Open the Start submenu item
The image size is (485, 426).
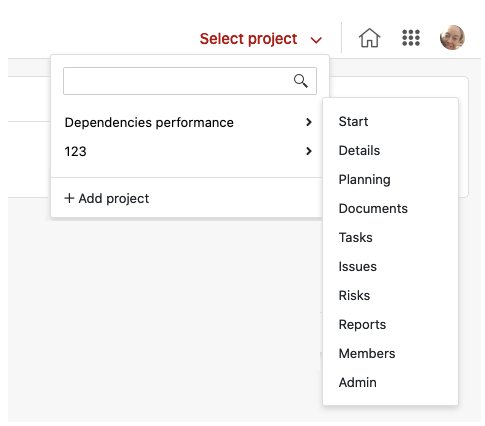tap(353, 122)
